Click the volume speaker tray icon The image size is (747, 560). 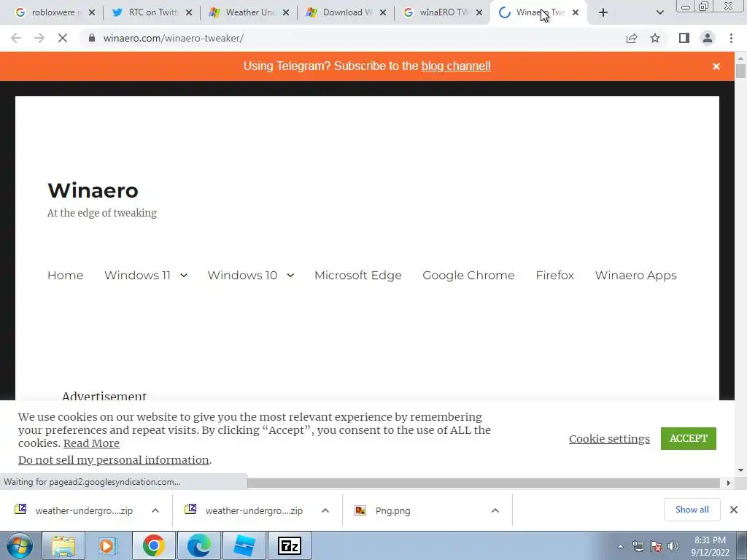point(673,546)
